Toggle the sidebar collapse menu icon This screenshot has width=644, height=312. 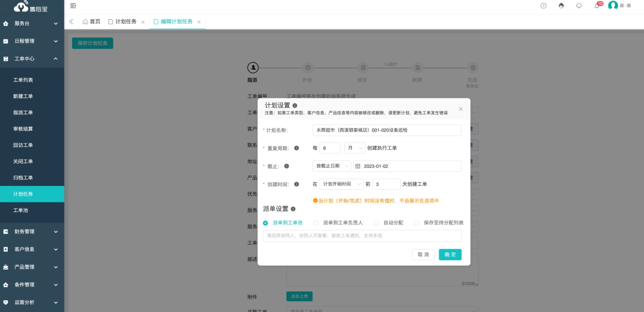(x=73, y=5)
